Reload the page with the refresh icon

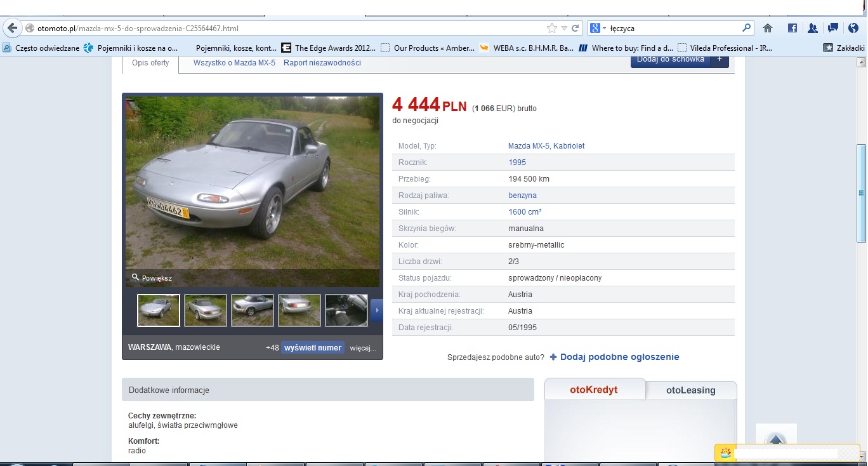coord(575,28)
